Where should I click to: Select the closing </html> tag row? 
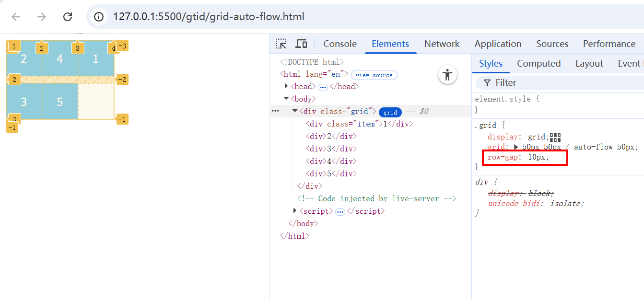pos(295,236)
